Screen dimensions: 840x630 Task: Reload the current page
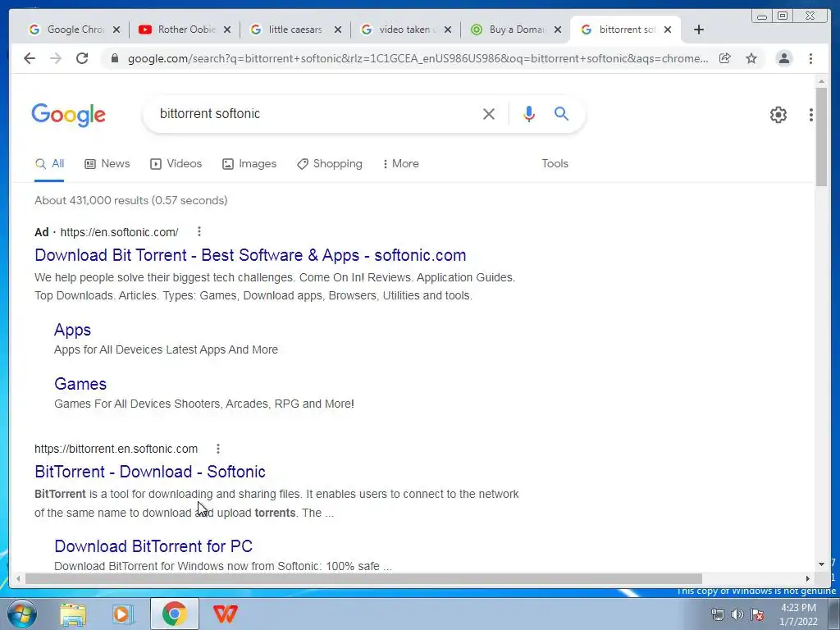click(82, 58)
